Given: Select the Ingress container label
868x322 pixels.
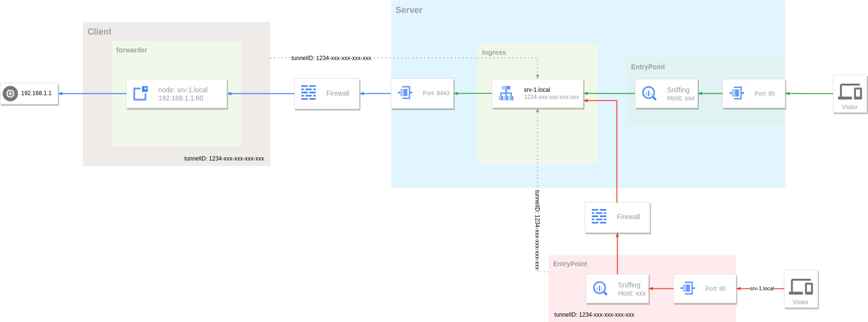Looking at the screenshot, I should [x=494, y=52].
